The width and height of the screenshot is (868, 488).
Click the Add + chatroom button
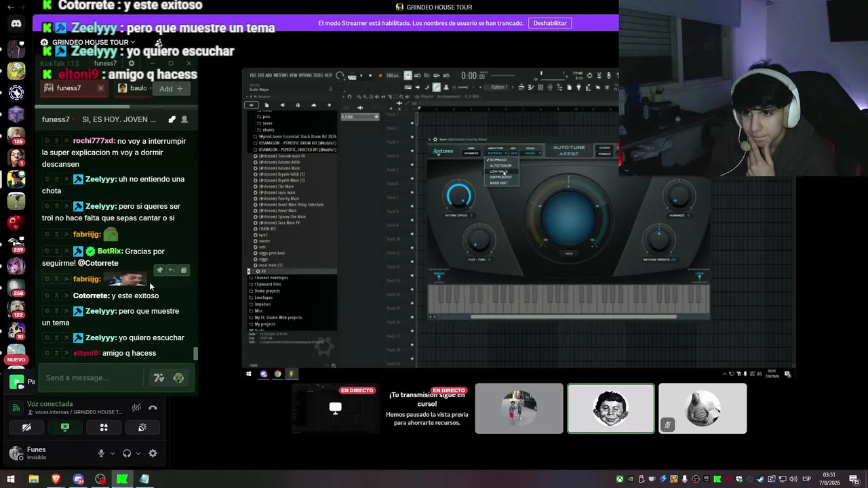pyautogui.click(x=171, y=89)
